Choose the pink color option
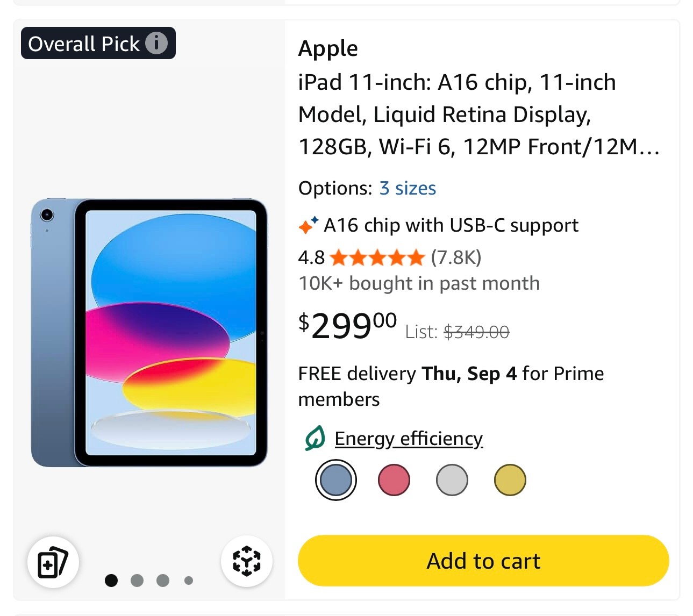Image resolution: width=693 pixels, height=616 pixels. (x=394, y=480)
